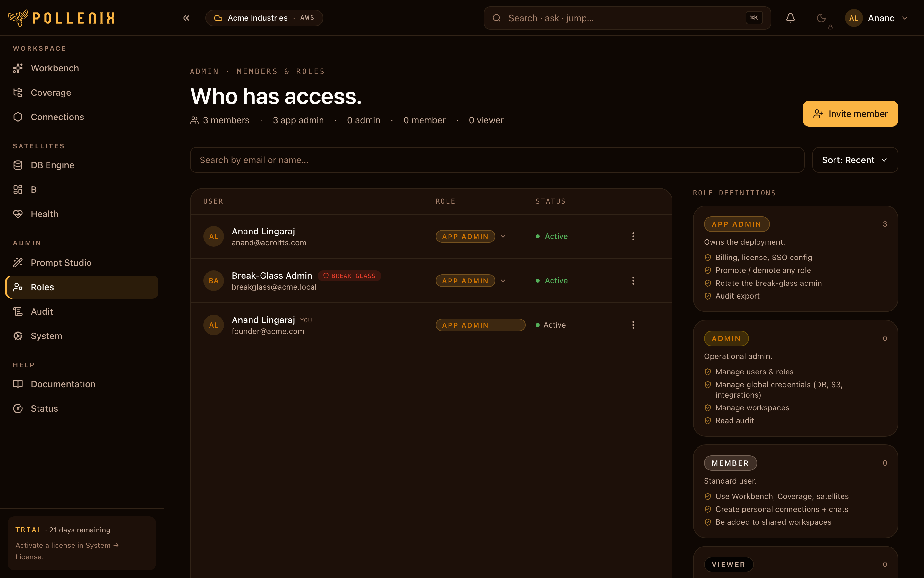Click the AL avatar in top bar
924x578 pixels.
[x=854, y=18]
